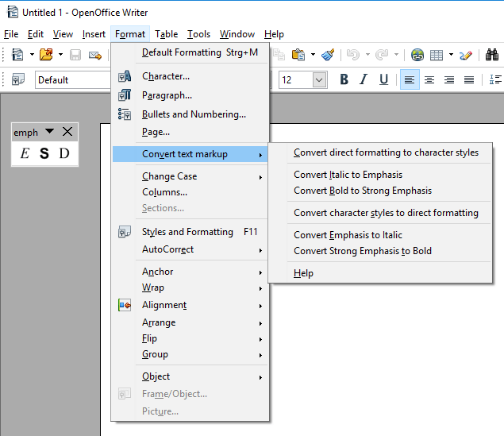Select Align Right
The image size is (504, 436).
tap(449, 79)
